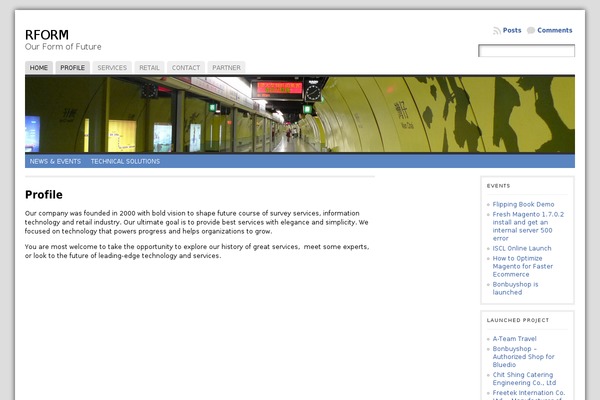This screenshot has width=600, height=400.
Task: Open TECHNICAL SOLUTIONS menu item
Action: click(126, 161)
